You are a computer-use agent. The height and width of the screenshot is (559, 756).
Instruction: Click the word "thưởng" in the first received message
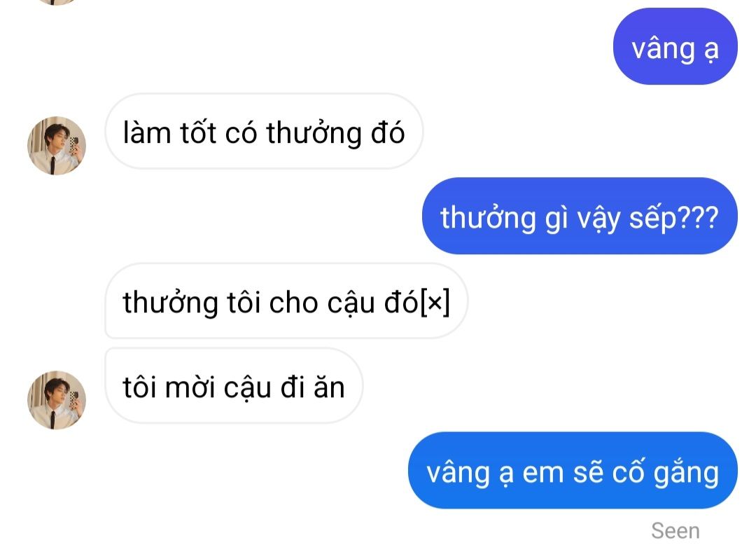pos(314,133)
